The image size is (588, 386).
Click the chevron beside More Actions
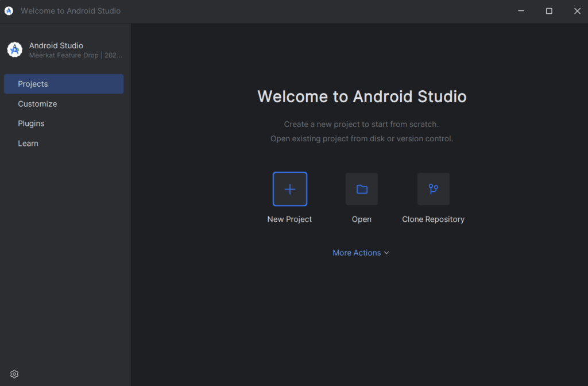(x=386, y=253)
